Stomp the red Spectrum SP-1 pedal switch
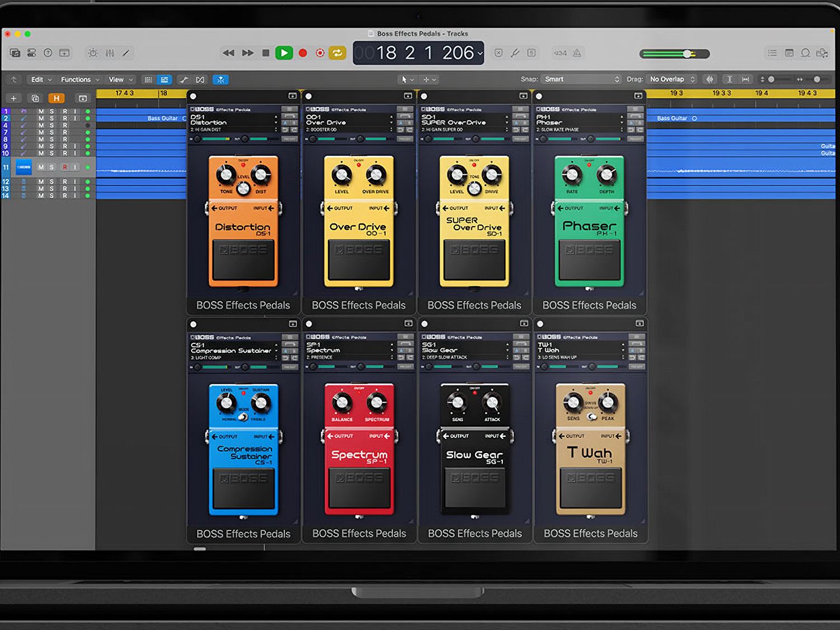Image resolution: width=840 pixels, height=630 pixels. [359, 488]
